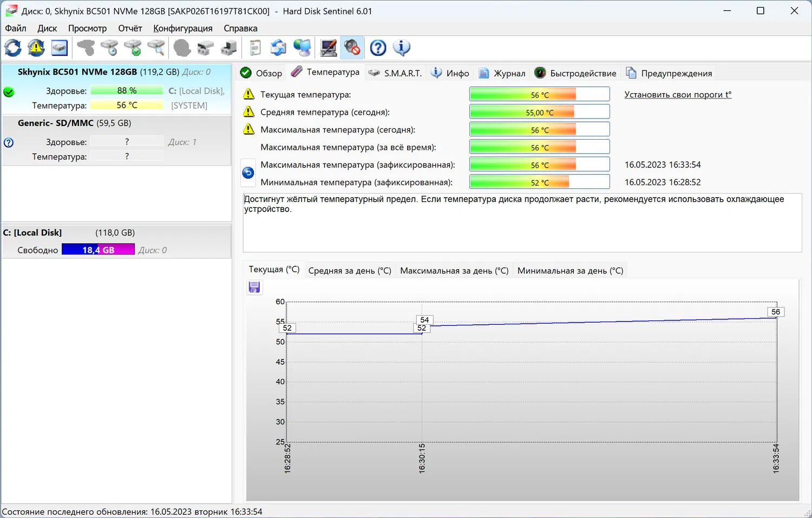Click the blue Refresh arrows toolbar icon
This screenshot has height=518, width=812.
tap(13, 48)
